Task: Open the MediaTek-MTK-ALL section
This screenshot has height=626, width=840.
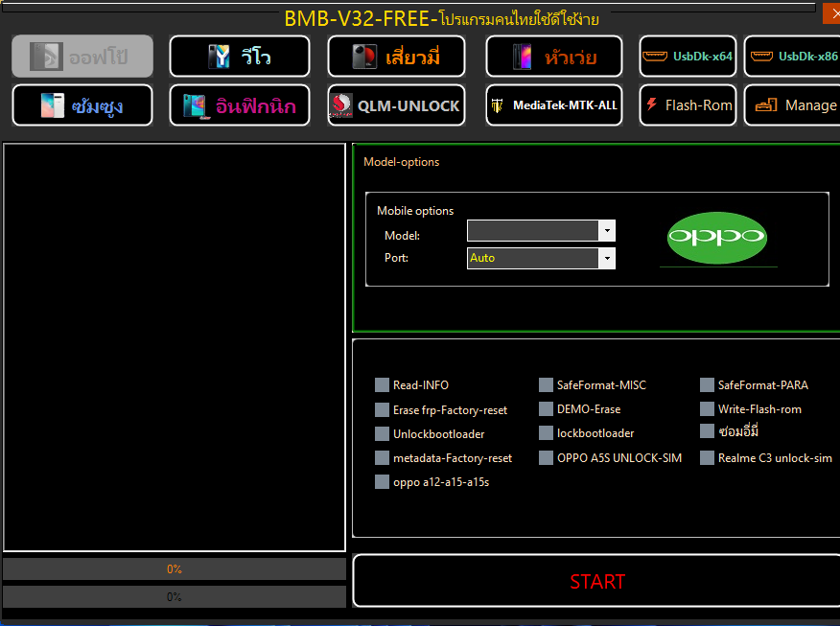Action: pos(554,105)
